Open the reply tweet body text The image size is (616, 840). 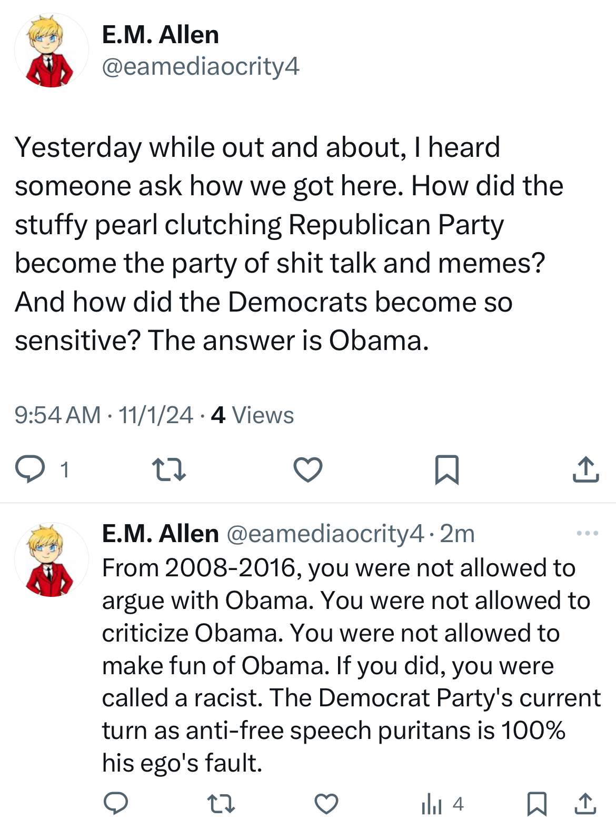point(351,665)
